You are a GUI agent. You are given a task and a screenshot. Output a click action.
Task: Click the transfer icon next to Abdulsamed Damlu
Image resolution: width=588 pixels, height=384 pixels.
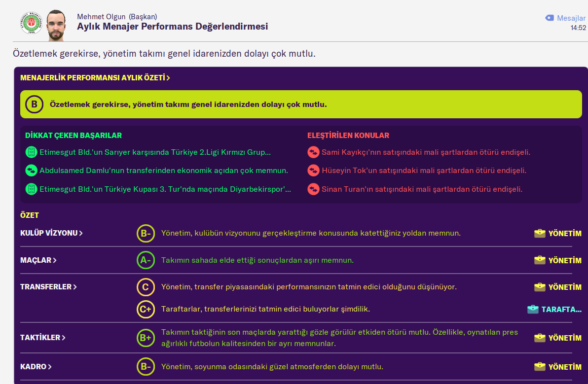[x=31, y=171]
